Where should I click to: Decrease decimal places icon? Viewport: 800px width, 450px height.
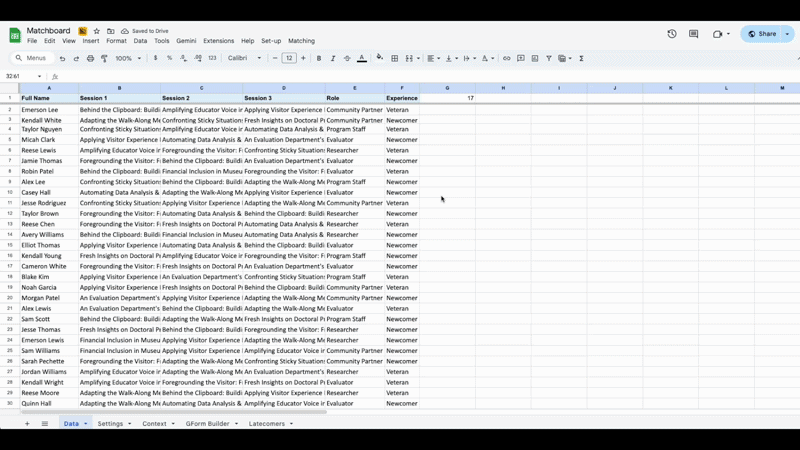pyautogui.click(x=184, y=58)
